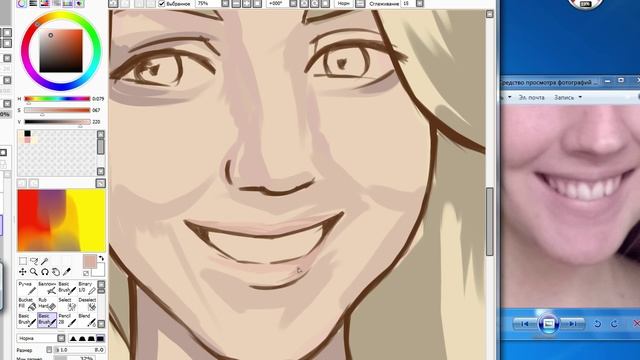Reset colors to default black and white
Viewport: 640px width, 360px height.
coord(86,273)
